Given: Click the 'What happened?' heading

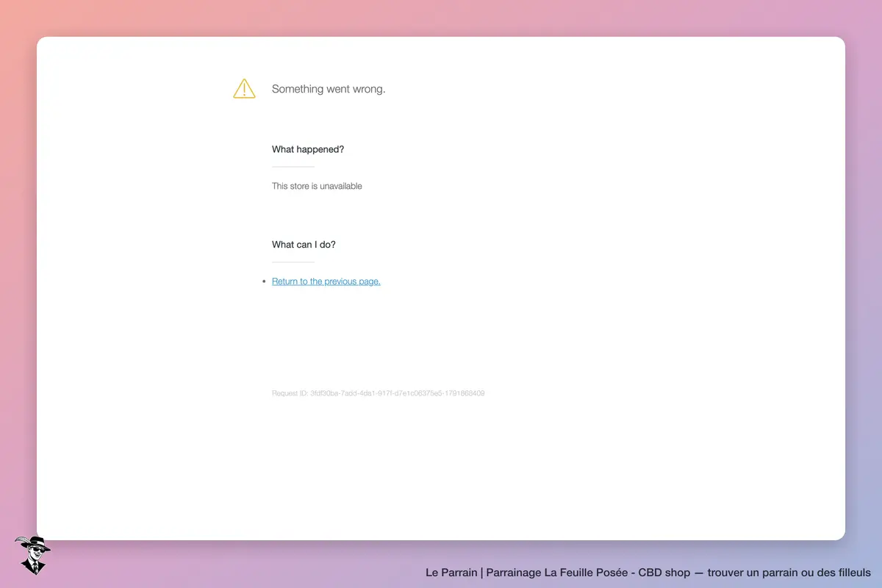Looking at the screenshot, I should 308,149.
